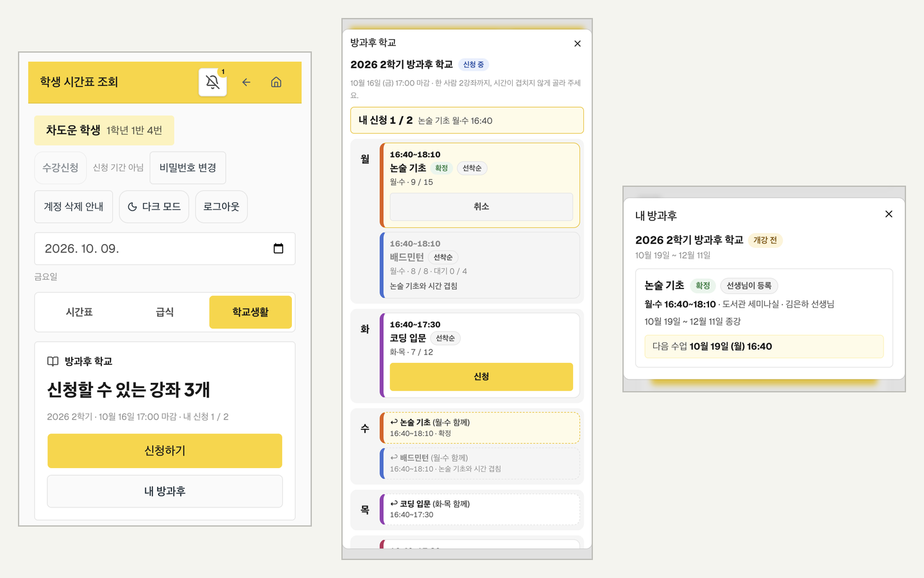The height and width of the screenshot is (578, 924).
Task: Click the 신청 중 status badge
Action: click(474, 64)
